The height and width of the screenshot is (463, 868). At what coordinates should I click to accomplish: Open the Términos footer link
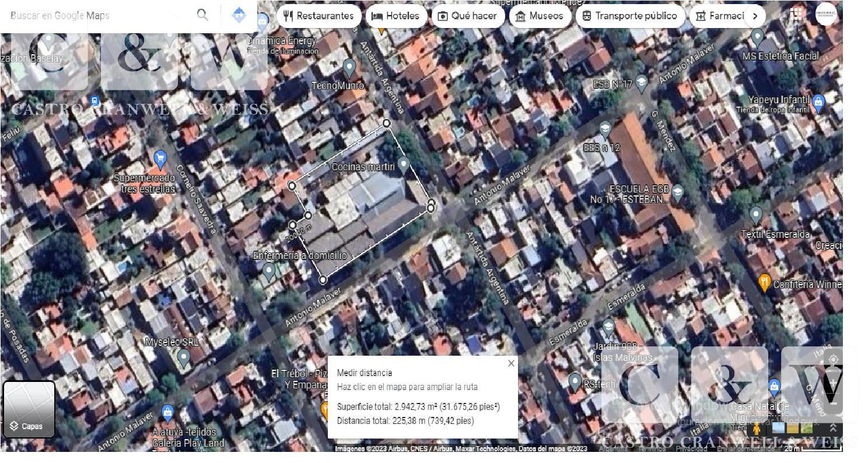coord(652,449)
